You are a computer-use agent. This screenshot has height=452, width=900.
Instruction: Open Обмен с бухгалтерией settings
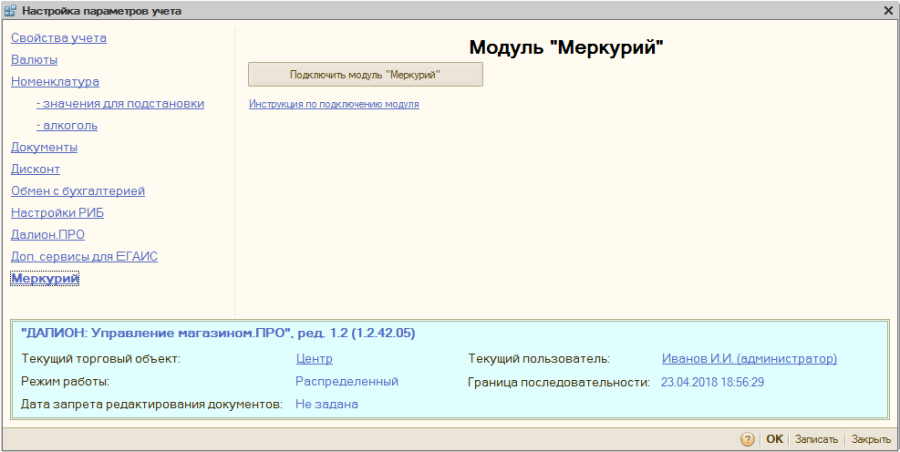78,191
